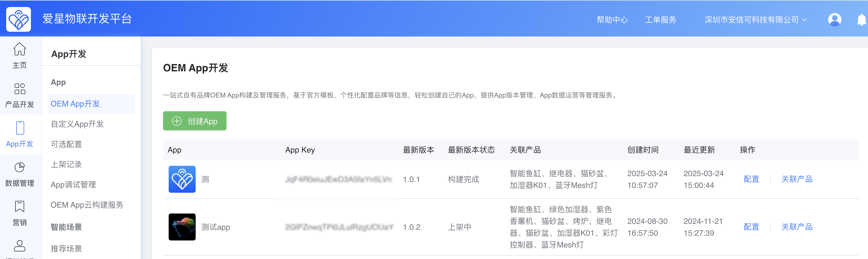Click version 1.0.1 cell
The image size is (868, 259).
pos(412,179)
